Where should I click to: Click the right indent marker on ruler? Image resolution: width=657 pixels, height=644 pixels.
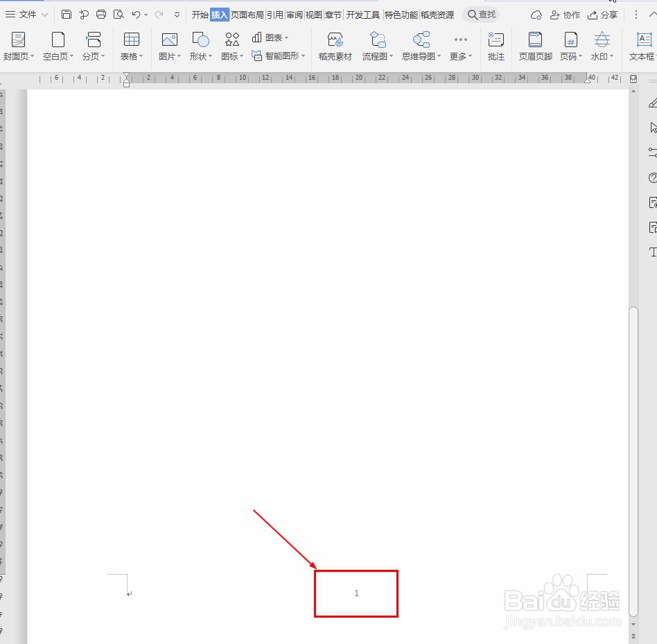(x=588, y=80)
